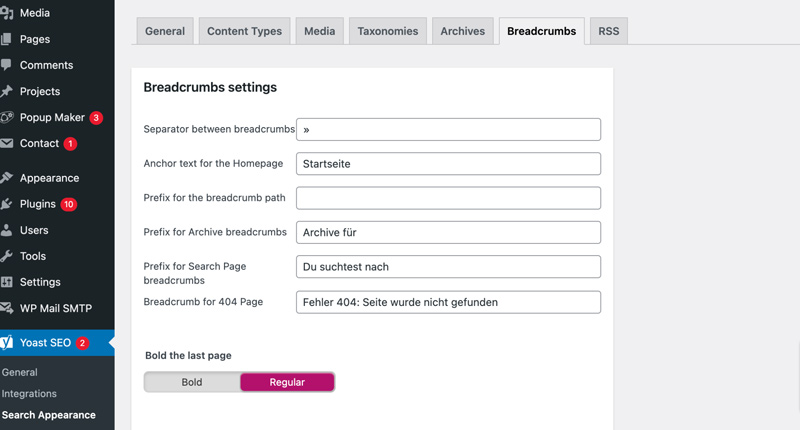Select the Regular toggle option

tap(287, 382)
